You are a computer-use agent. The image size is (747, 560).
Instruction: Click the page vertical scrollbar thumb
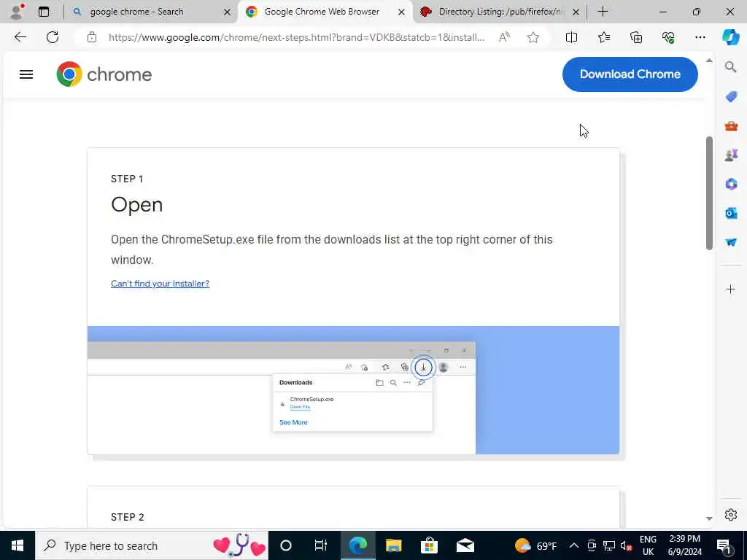[709, 192]
